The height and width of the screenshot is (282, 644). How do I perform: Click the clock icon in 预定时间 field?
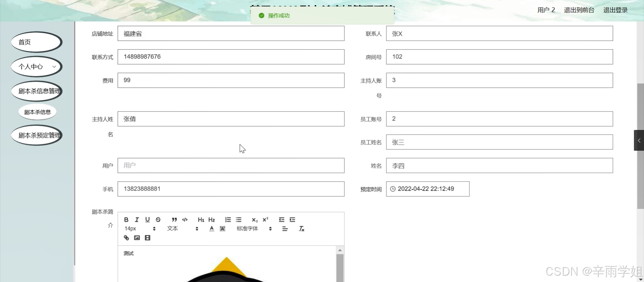(x=393, y=189)
